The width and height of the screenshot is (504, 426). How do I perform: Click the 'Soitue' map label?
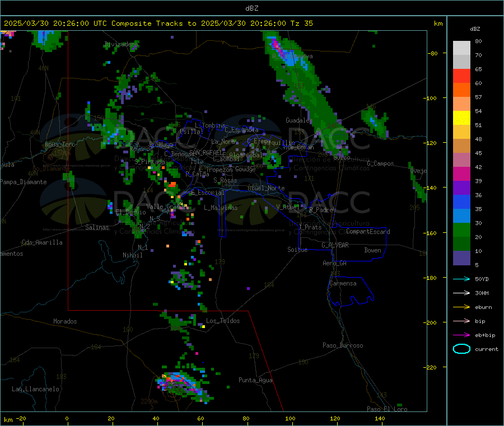click(x=297, y=250)
